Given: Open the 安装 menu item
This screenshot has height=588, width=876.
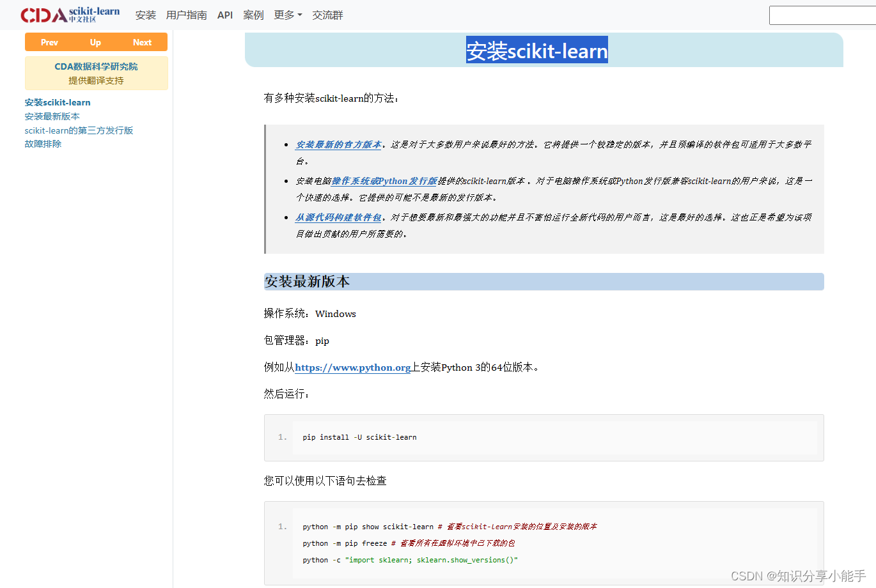Looking at the screenshot, I should click(x=146, y=15).
